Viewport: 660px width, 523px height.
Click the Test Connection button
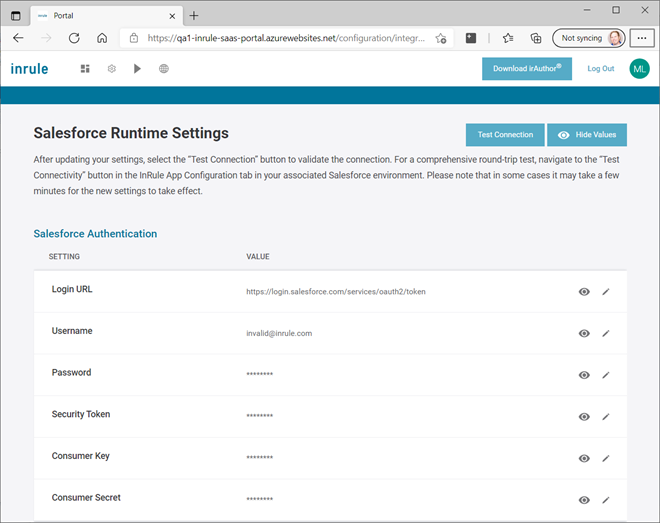click(504, 135)
